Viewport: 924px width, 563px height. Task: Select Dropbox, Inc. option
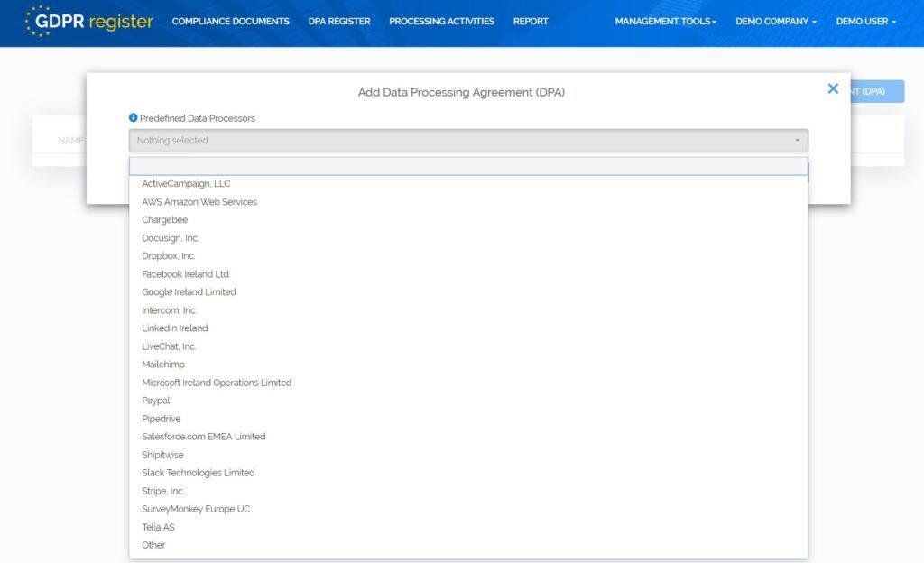pos(468,256)
